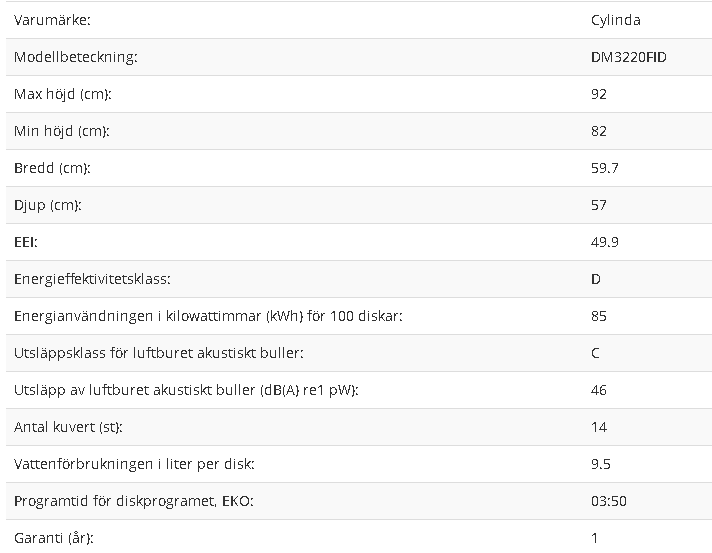Click the model number DM3220FID
The image size is (712, 553).
pos(628,57)
